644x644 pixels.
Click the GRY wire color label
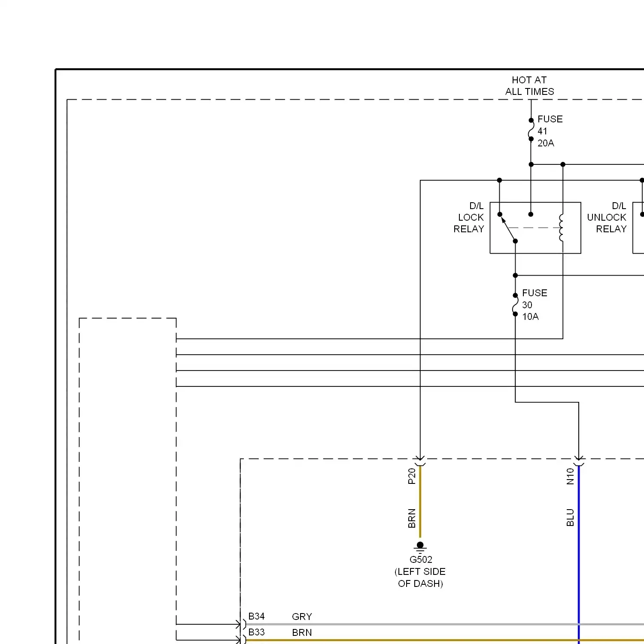[x=302, y=617]
